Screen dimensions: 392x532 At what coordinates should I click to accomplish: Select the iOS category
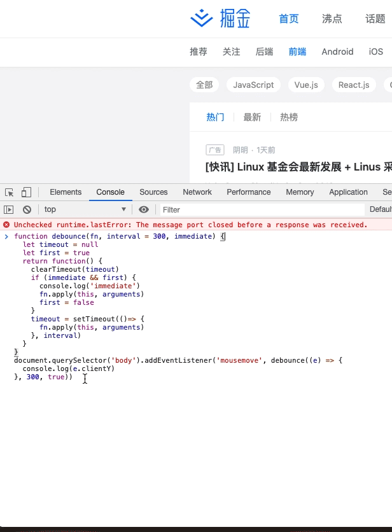(x=375, y=52)
